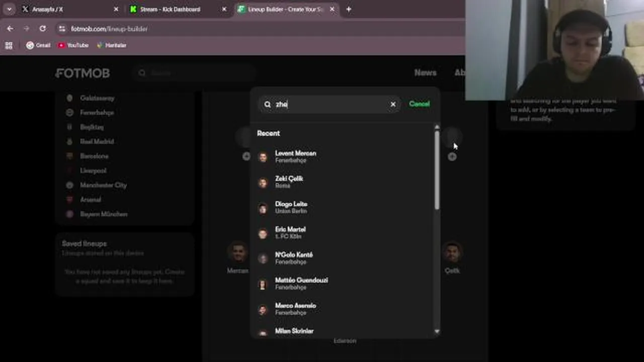The width and height of the screenshot is (644, 362).
Task: Click the Arsenal club crest icon
Action: [69, 200]
